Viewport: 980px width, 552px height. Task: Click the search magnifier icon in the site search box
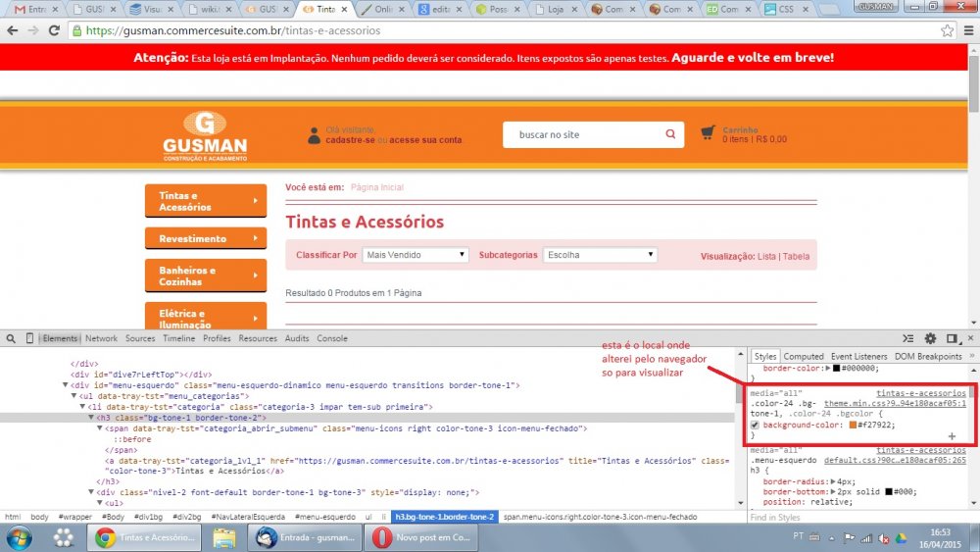click(x=670, y=134)
